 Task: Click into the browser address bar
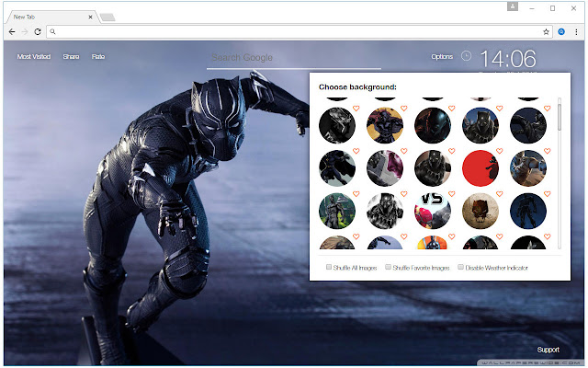298,32
